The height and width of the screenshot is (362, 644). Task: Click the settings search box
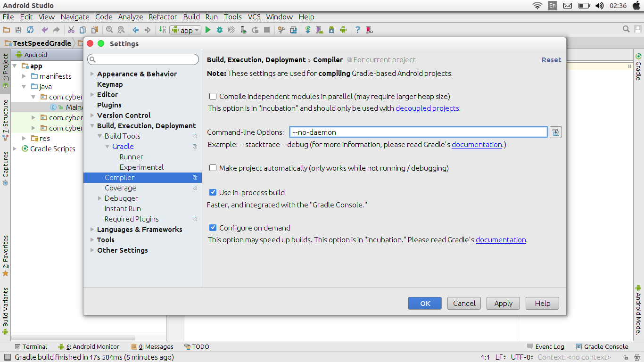point(143,59)
